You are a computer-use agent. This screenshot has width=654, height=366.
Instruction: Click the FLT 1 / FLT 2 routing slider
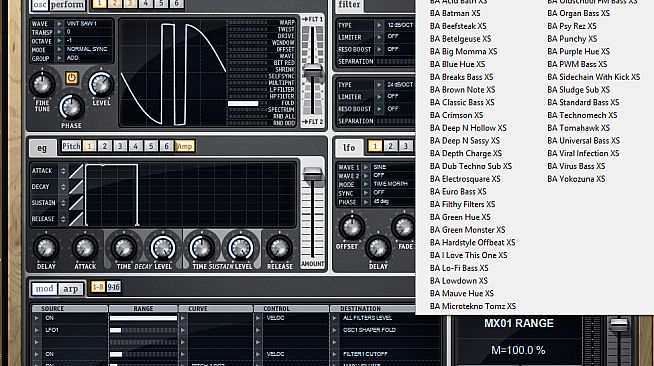(x=312, y=71)
